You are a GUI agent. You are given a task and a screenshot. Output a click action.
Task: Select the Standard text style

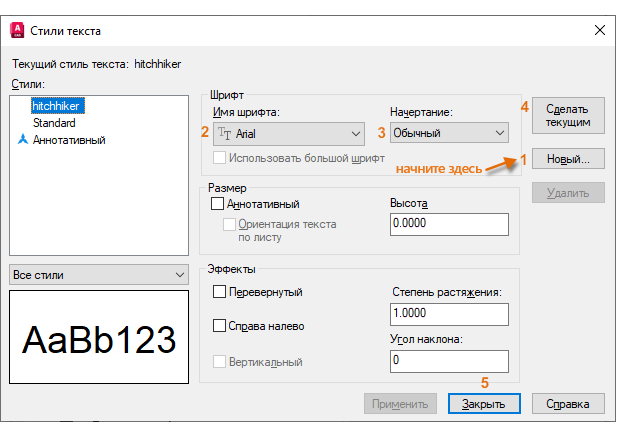[x=54, y=123]
